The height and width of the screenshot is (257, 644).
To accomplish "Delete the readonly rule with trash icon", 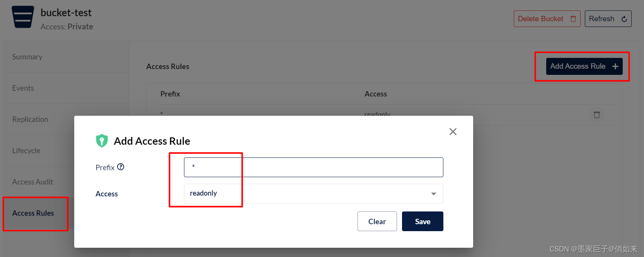I will (596, 115).
